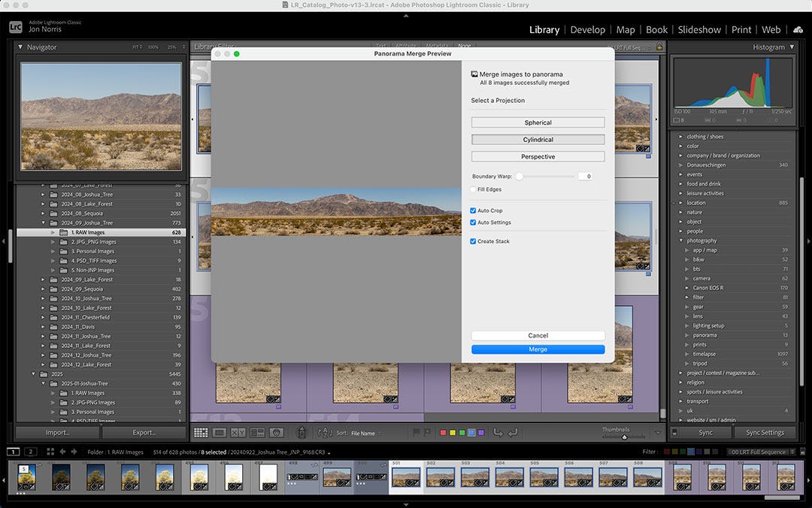The image size is (812, 508).
Task: Uncheck the Auto Crop option
Action: (x=473, y=210)
